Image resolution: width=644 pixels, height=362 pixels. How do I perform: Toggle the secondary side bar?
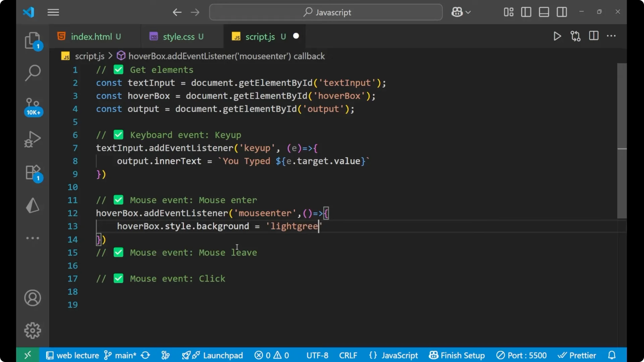click(562, 12)
